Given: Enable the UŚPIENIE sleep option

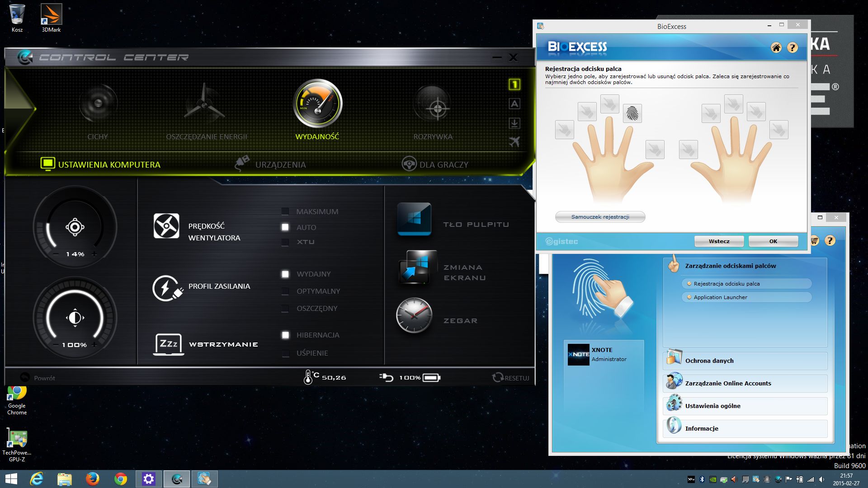Looking at the screenshot, I should 285,353.
